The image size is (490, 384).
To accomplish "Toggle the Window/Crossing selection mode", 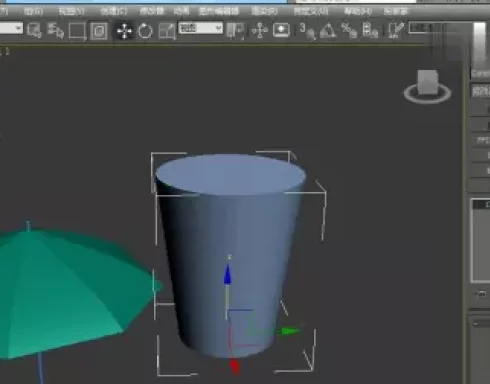I will 99,31.
